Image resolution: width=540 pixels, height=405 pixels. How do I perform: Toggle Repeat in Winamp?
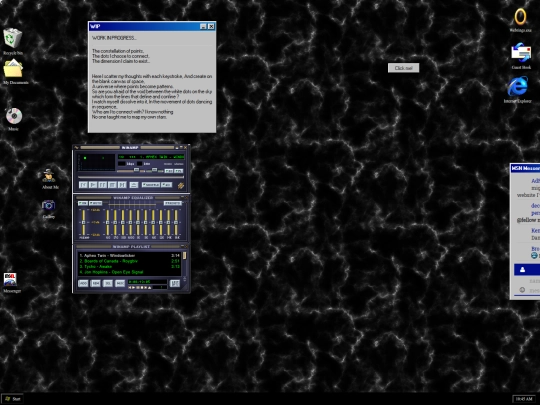(167, 185)
